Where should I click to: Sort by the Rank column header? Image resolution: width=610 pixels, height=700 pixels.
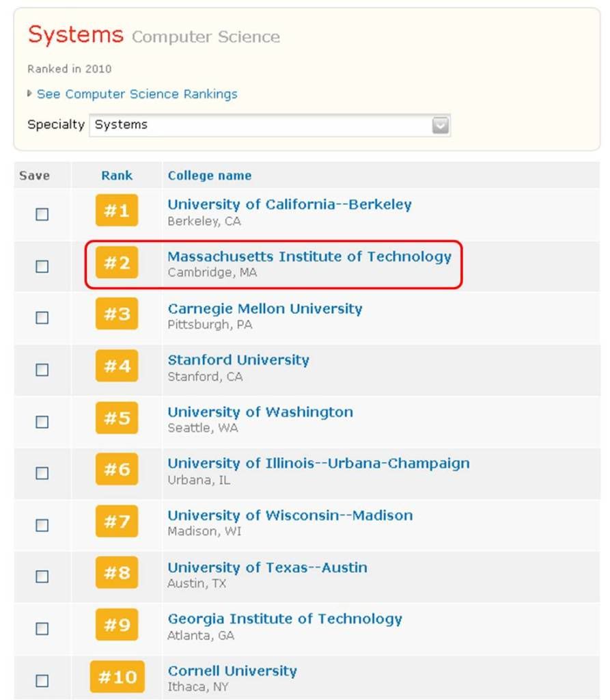(117, 176)
